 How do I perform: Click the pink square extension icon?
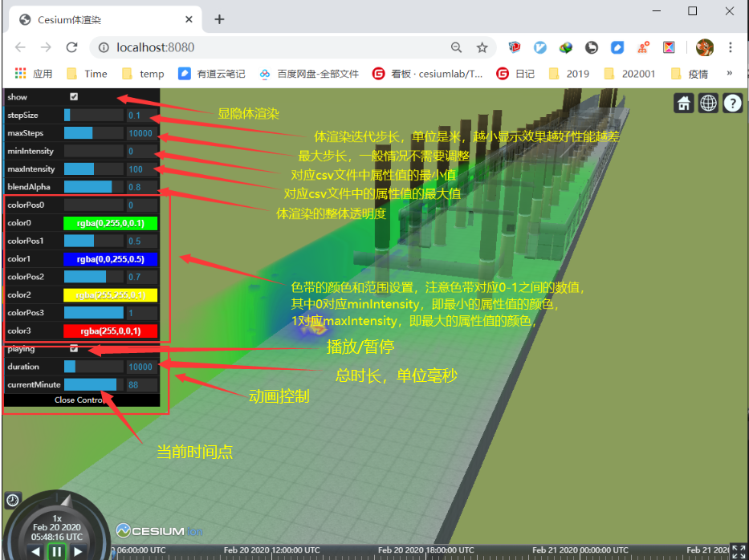coord(670,47)
